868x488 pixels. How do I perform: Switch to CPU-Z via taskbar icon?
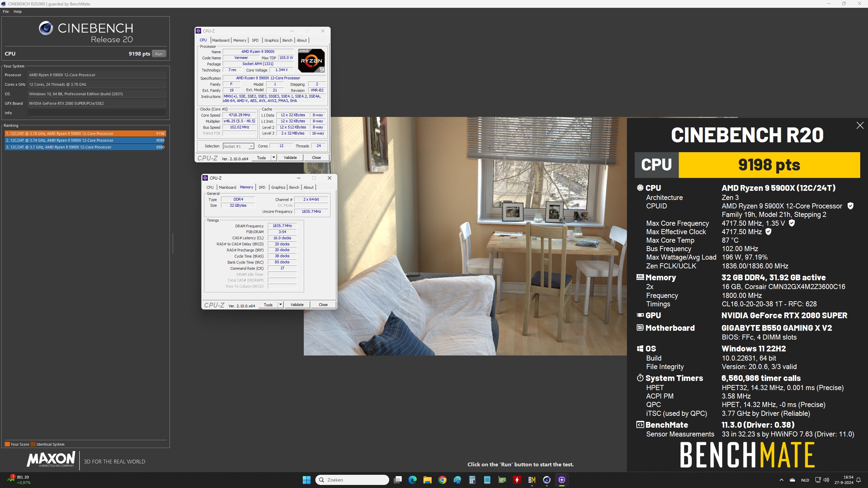coord(561,480)
